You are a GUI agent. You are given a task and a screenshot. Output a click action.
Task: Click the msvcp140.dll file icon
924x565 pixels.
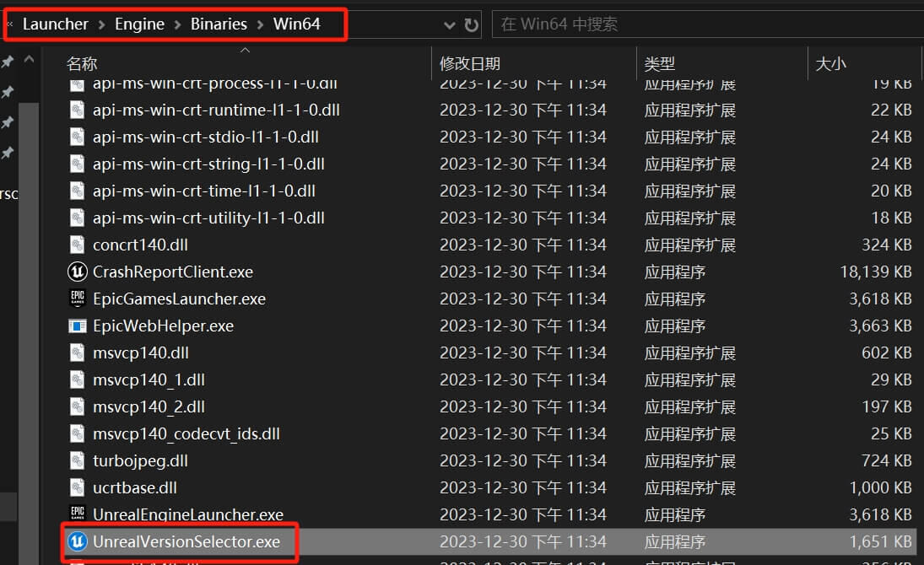click(77, 352)
